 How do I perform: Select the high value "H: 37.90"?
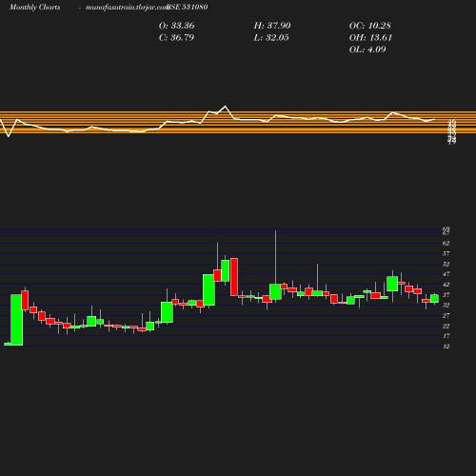click(272, 26)
